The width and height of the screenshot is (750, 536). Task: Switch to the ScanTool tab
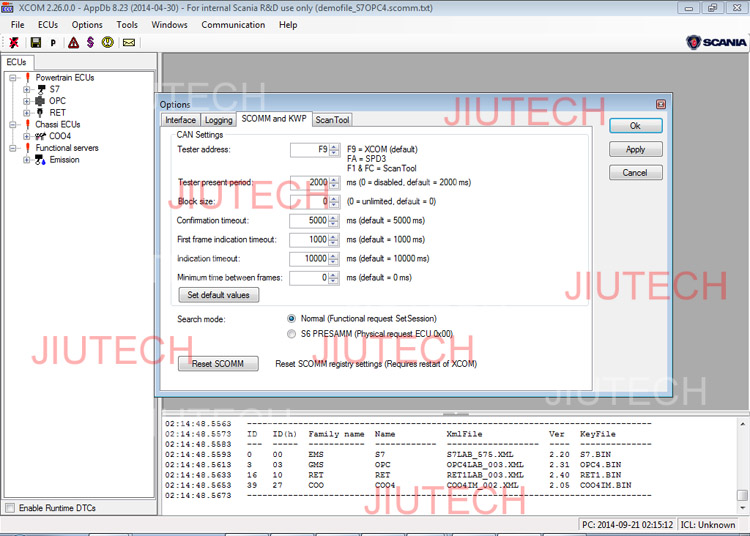click(332, 120)
